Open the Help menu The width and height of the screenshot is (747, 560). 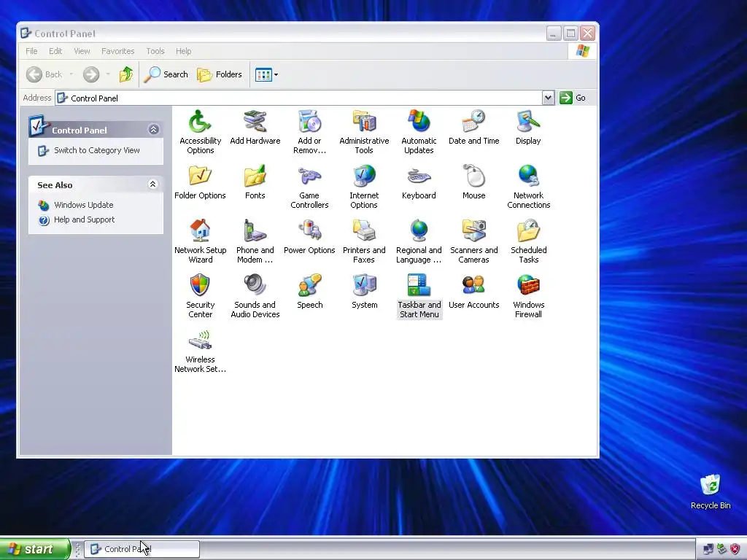pyautogui.click(x=183, y=51)
